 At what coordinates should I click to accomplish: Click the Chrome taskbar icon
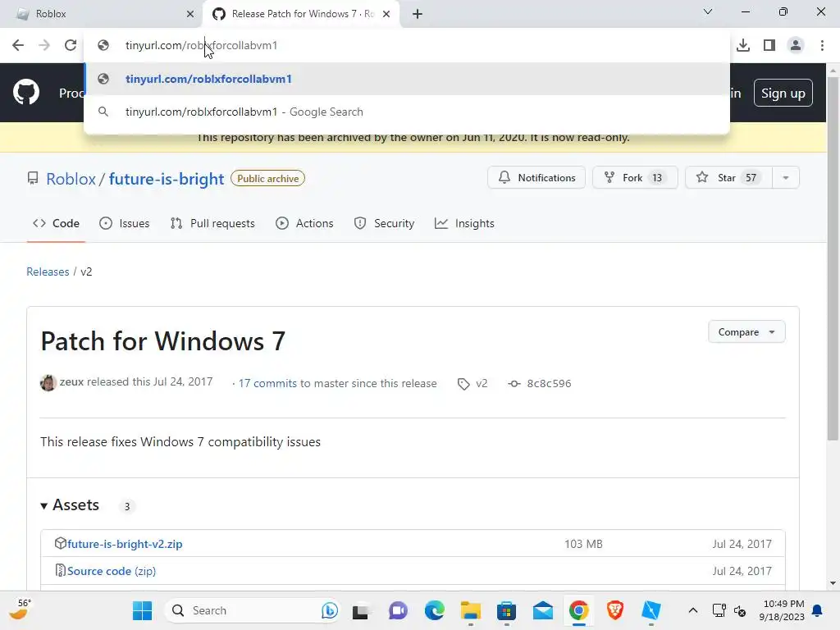[578, 610]
